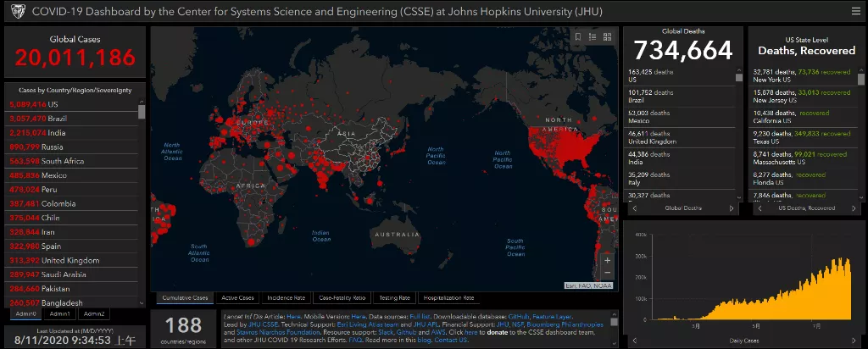
Task: Select Spain row in country cases list
Action: pyautogui.click(x=73, y=247)
